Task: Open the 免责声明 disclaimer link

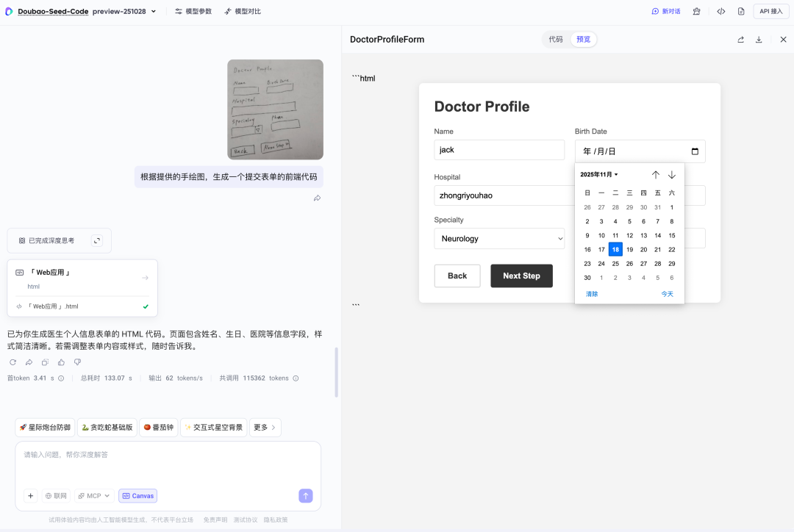Action: coord(215,520)
